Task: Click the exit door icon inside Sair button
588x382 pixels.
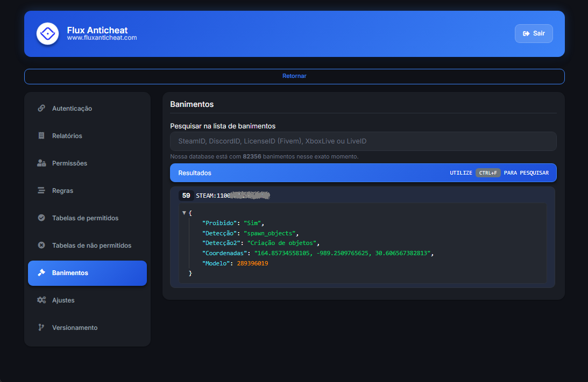Action: [525, 33]
